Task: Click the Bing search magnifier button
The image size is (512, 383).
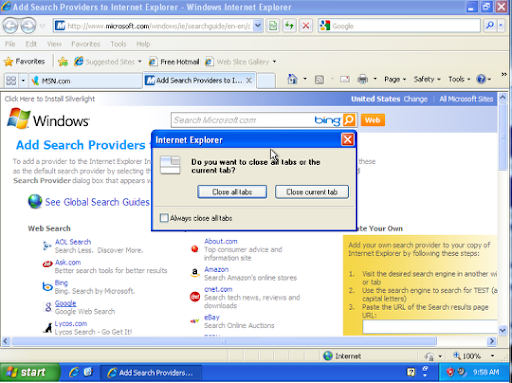Action: point(349,120)
